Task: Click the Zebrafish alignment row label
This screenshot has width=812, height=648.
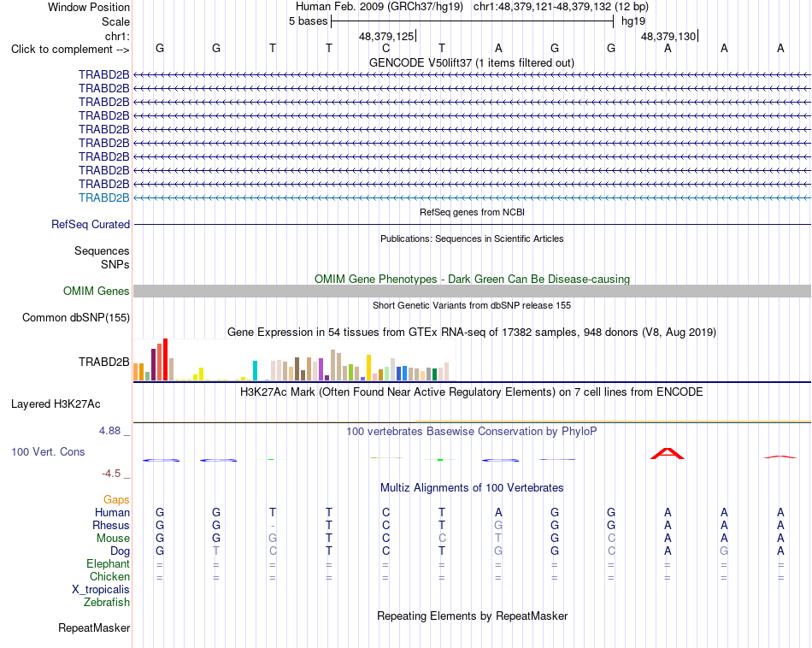Action: 107,603
